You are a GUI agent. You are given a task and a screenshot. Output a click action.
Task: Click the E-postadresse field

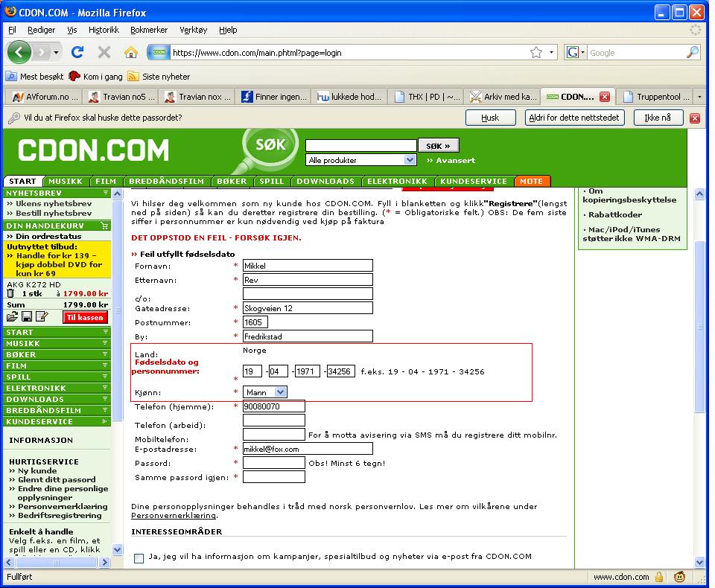coord(308,449)
